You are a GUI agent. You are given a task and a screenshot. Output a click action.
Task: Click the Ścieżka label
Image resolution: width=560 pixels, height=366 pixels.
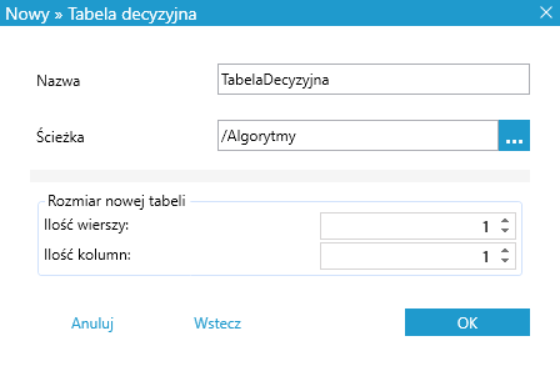(x=60, y=136)
